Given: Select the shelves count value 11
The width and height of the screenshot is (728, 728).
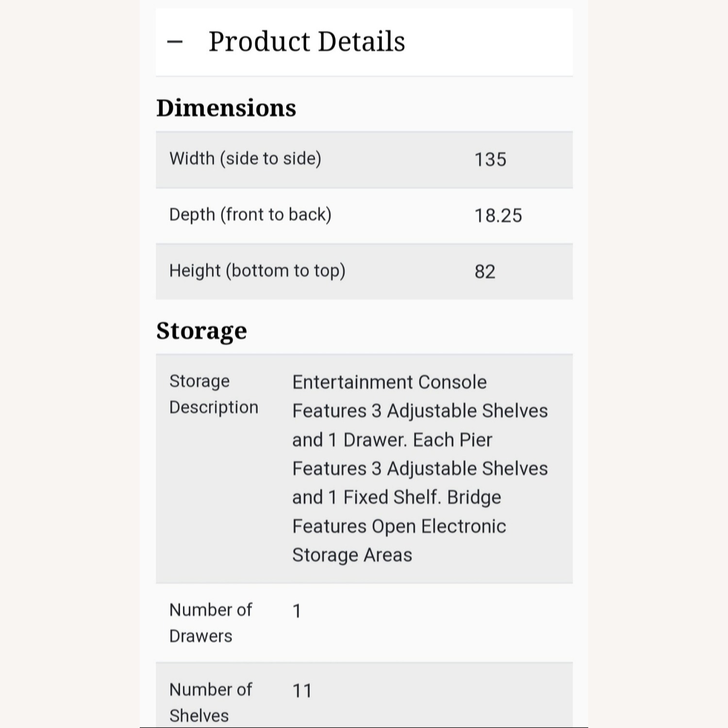Looking at the screenshot, I should (x=302, y=691).
